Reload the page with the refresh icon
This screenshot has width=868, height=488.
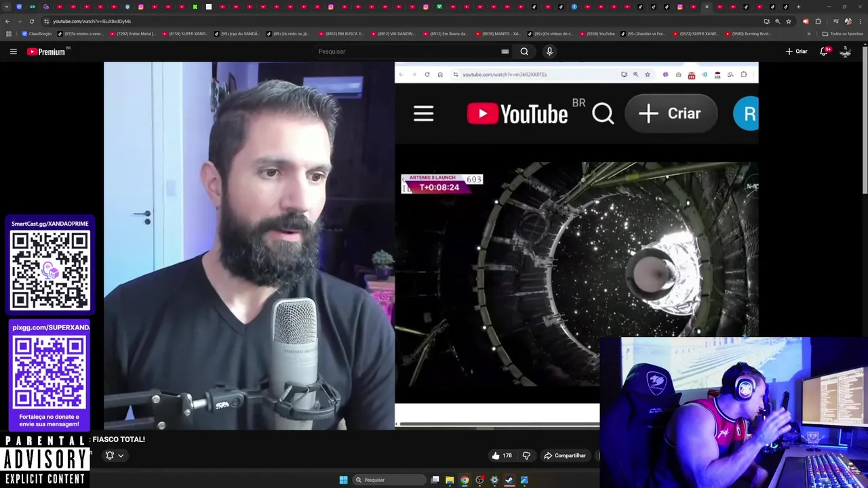coord(31,21)
